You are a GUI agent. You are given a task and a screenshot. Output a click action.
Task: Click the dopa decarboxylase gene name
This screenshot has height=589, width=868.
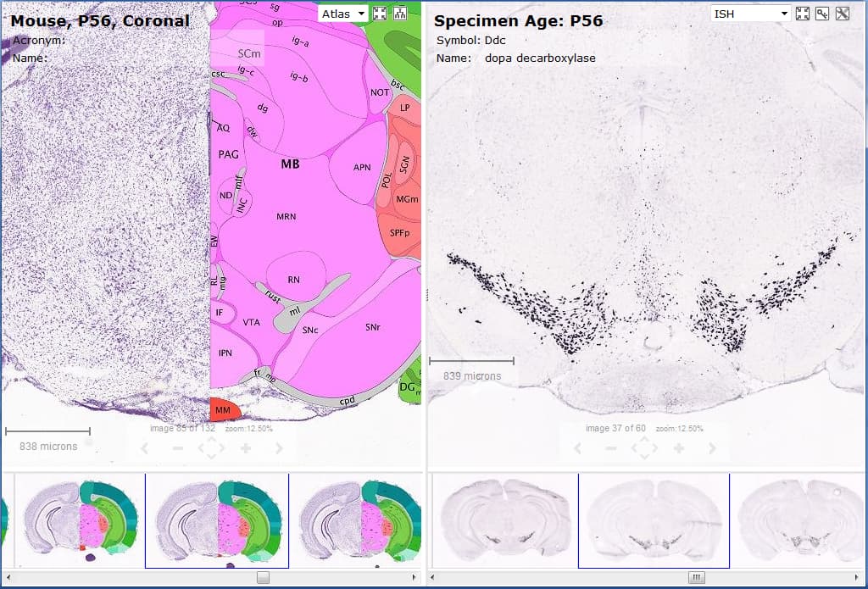click(540, 58)
